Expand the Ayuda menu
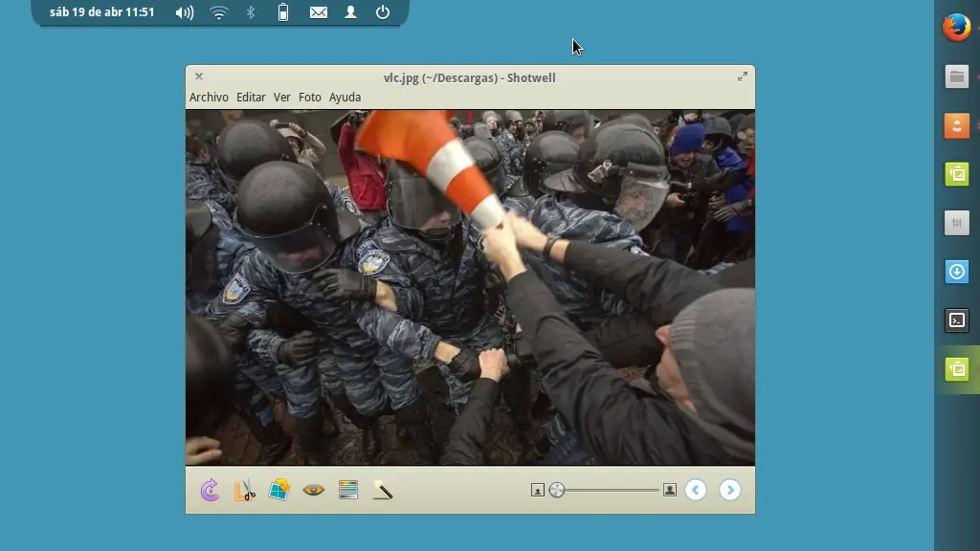The width and height of the screenshot is (980, 551). (345, 98)
